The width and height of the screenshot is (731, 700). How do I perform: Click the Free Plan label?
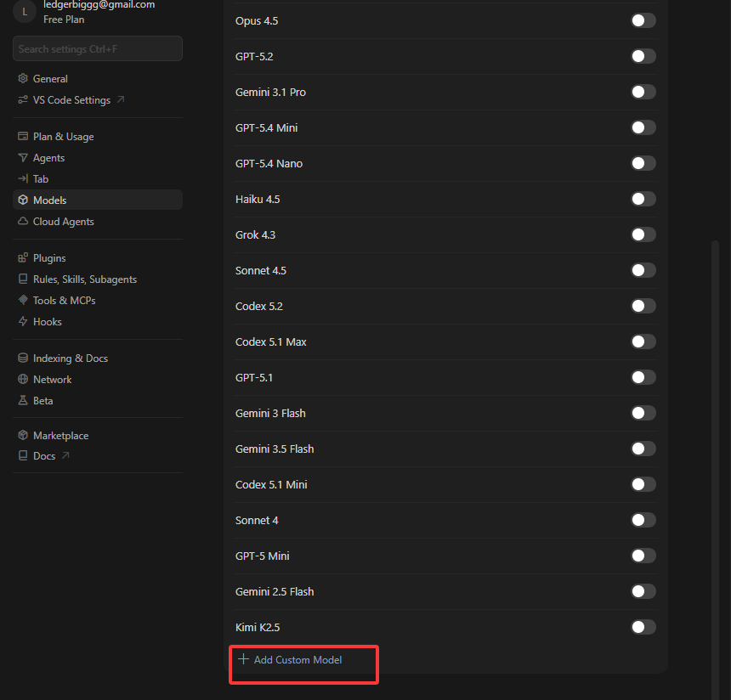pyautogui.click(x=64, y=20)
